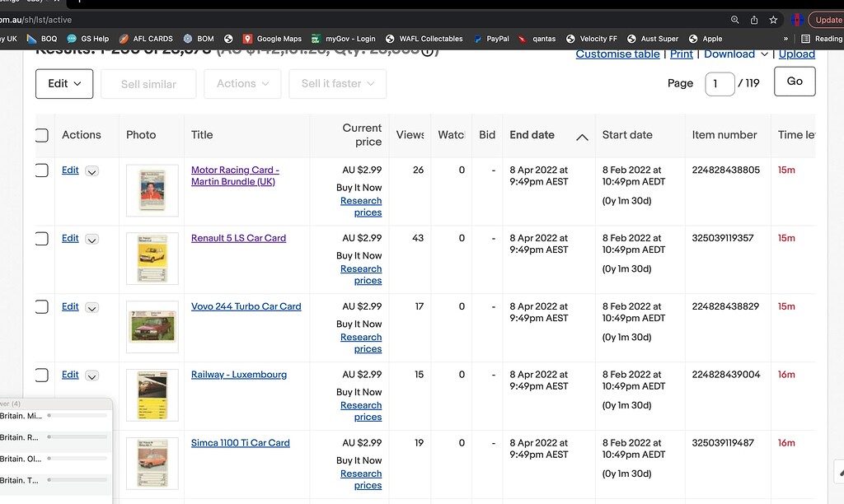Click the browser profile avatar icon
The height and width of the screenshot is (504, 844).
[x=797, y=20]
